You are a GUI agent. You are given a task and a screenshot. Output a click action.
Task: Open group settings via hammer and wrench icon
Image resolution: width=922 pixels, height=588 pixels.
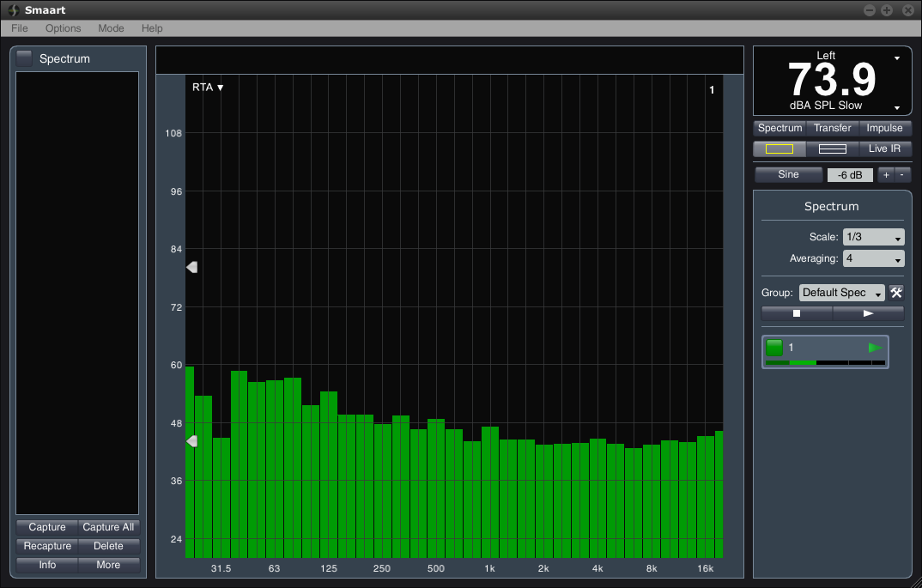[x=896, y=292]
